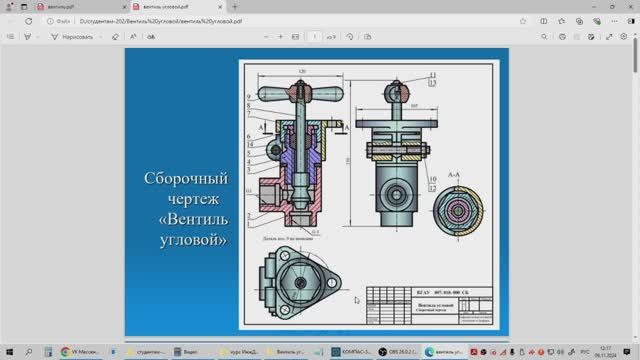
Task: Close the вентиль угловой.pdf tab
Action: tap(220, 7)
